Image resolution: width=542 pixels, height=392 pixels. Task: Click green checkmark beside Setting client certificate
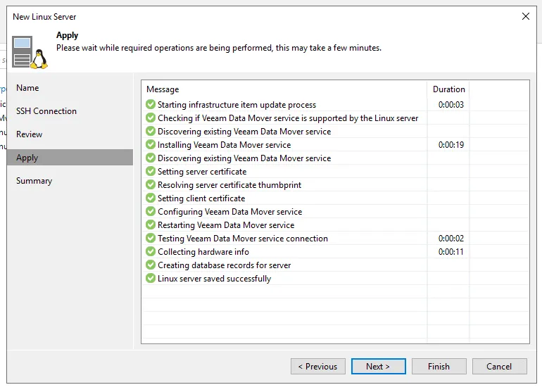click(x=150, y=198)
